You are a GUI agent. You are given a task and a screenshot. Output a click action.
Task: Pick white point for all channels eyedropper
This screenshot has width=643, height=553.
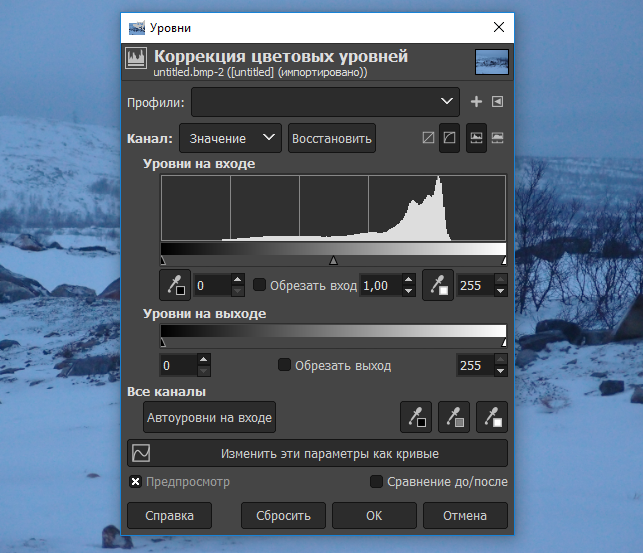[491, 416]
